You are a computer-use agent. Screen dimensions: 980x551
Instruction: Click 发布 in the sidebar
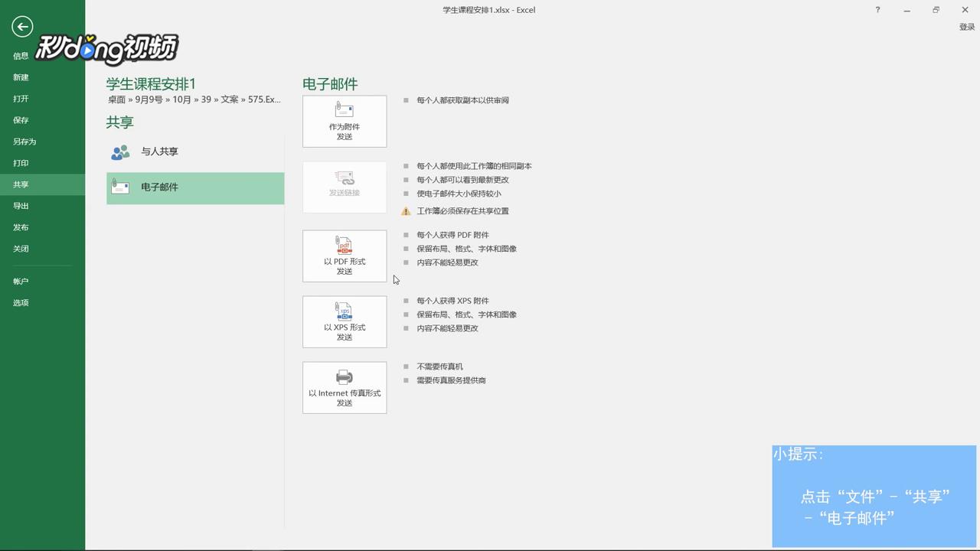pyautogui.click(x=42, y=227)
